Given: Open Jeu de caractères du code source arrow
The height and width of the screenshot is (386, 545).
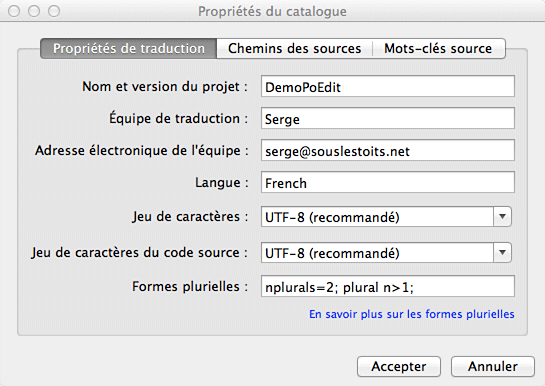Looking at the screenshot, I should [502, 252].
